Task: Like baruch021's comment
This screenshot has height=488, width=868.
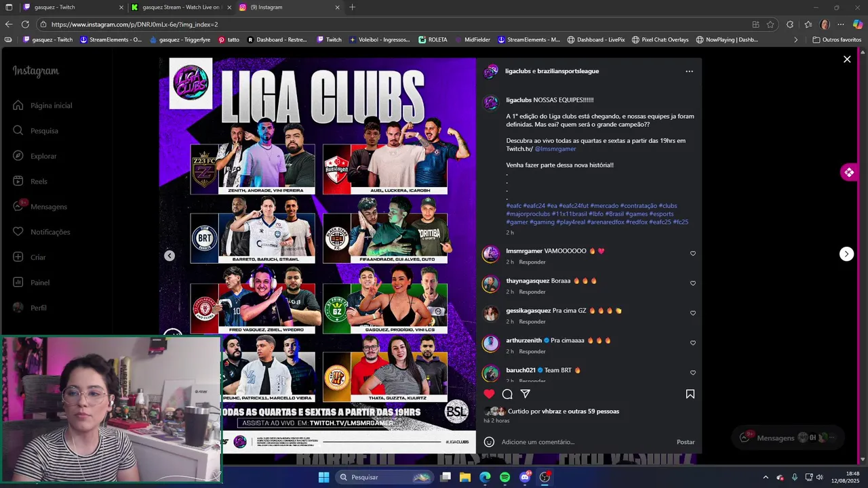Action: point(693,373)
